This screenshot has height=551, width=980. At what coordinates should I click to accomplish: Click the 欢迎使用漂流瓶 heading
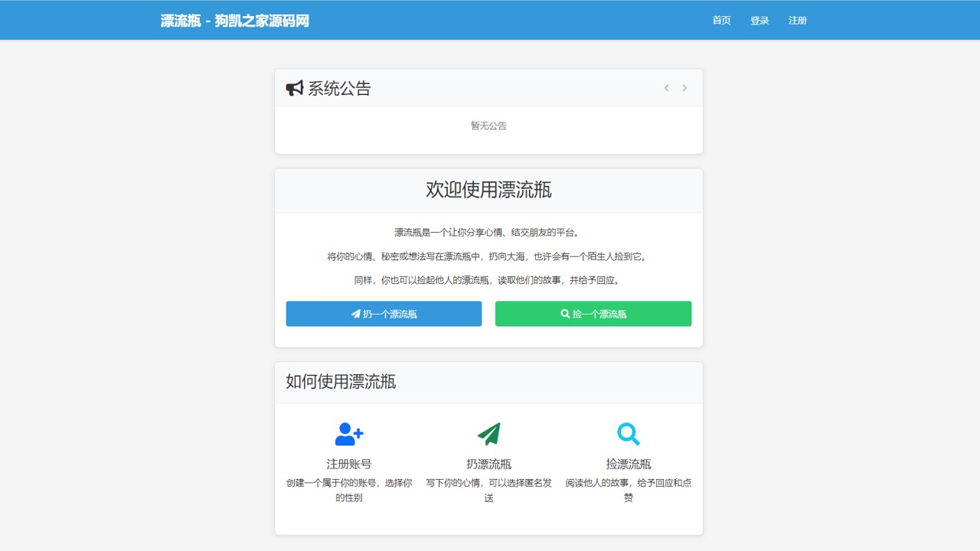(x=488, y=190)
